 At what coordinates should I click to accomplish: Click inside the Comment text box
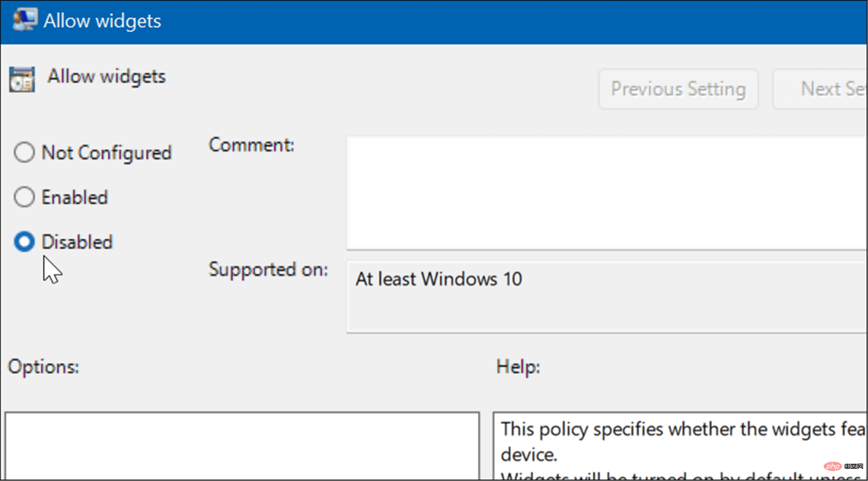point(607,193)
